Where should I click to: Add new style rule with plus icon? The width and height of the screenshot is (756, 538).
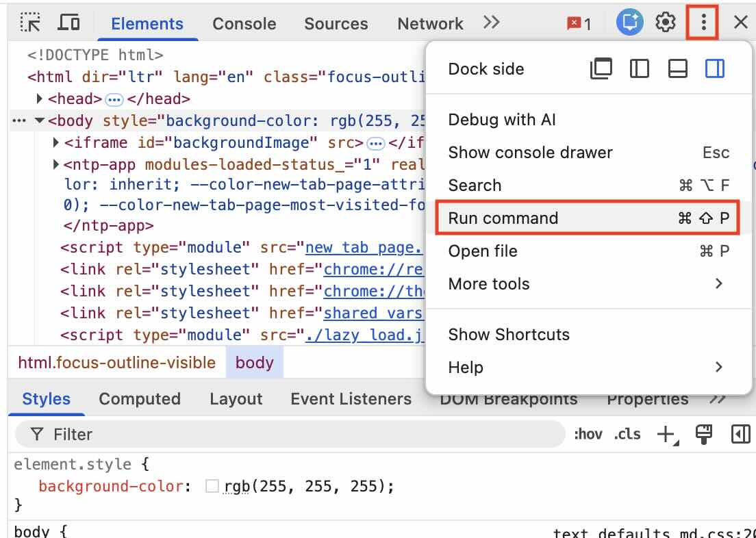(666, 434)
